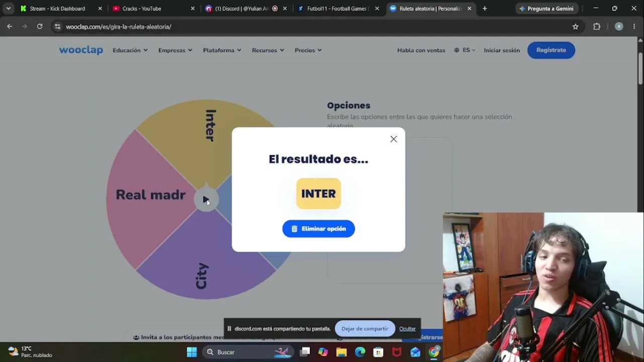This screenshot has width=644, height=362.
Task: Click Pregunta a Gemini button
Action: click(x=546, y=9)
